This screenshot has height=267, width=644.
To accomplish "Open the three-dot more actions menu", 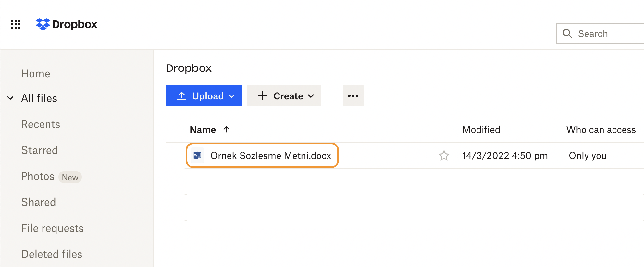I will tap(353, 96).
